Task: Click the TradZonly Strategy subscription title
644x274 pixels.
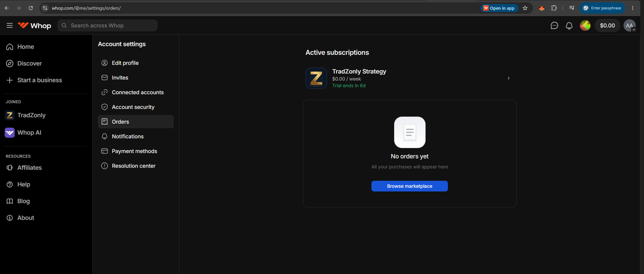Action: click(x=359, y=72)
